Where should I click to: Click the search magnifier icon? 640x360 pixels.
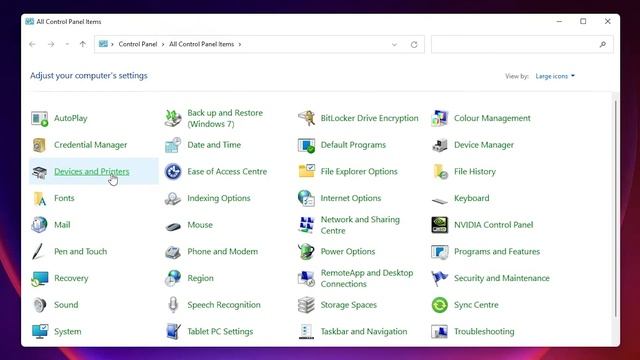tap(603, 44)
